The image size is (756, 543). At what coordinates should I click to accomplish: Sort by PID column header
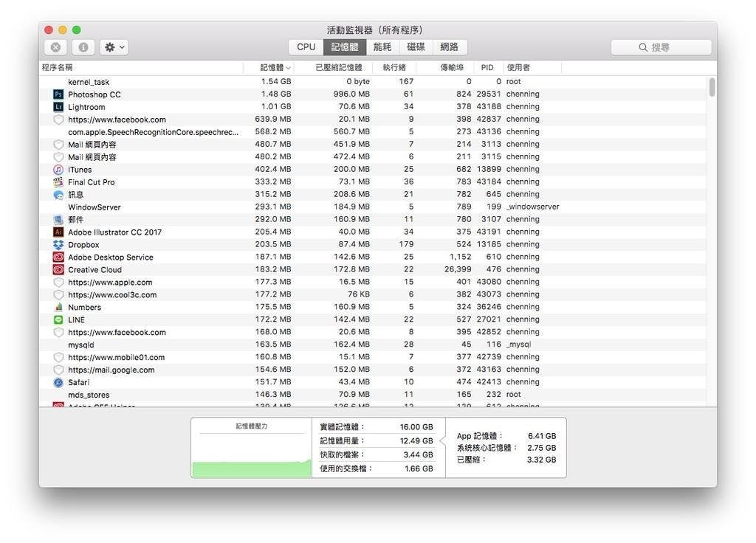tap(489, 67)
